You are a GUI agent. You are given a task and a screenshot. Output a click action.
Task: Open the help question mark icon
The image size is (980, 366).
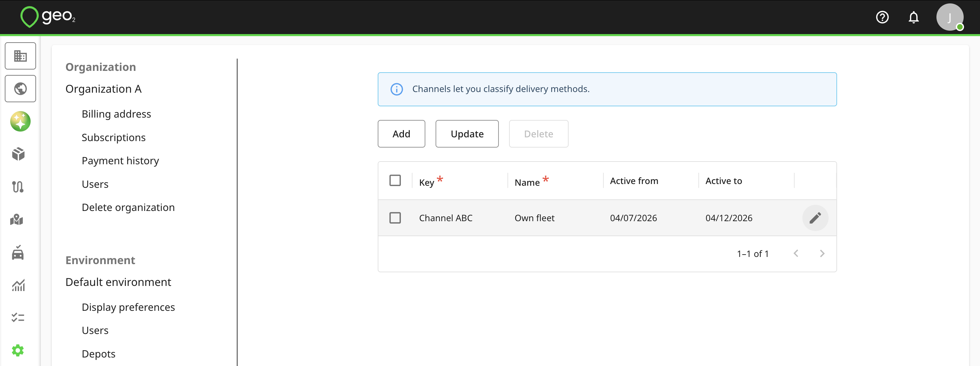[x=882, y=17]
